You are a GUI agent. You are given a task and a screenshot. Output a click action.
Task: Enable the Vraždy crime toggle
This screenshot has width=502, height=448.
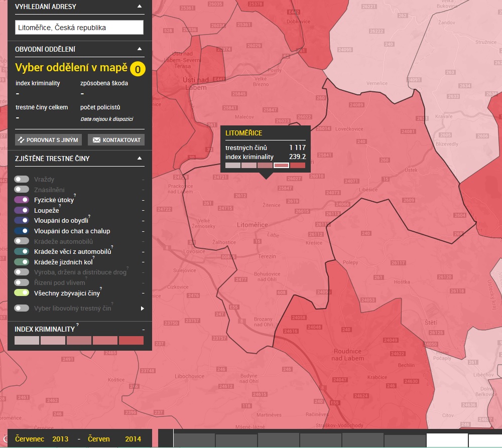(22, 179)
